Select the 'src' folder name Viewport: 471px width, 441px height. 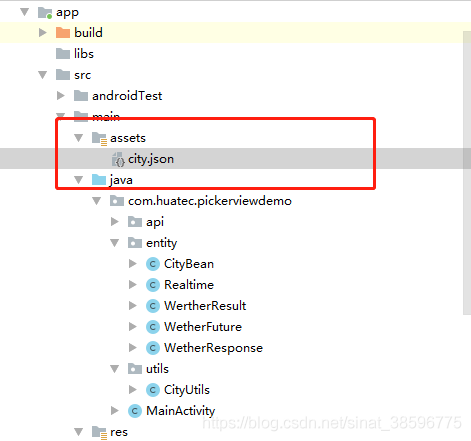(x=82, y=75)
